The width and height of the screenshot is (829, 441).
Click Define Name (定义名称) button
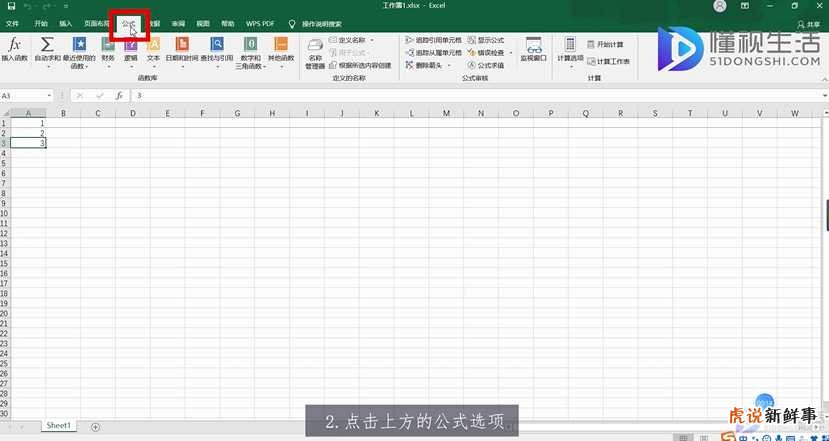(x=347, y=40)
